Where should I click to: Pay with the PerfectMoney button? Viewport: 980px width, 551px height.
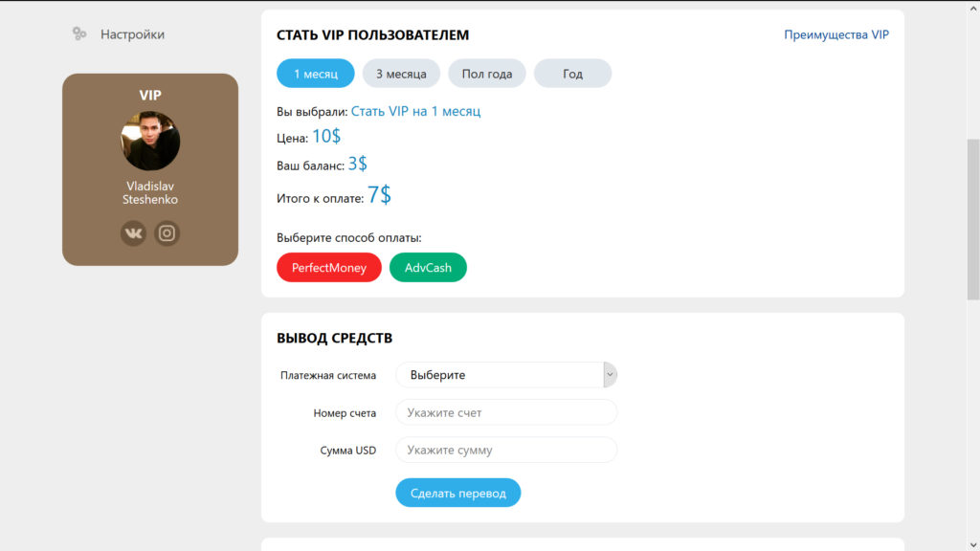pos(329,268)
